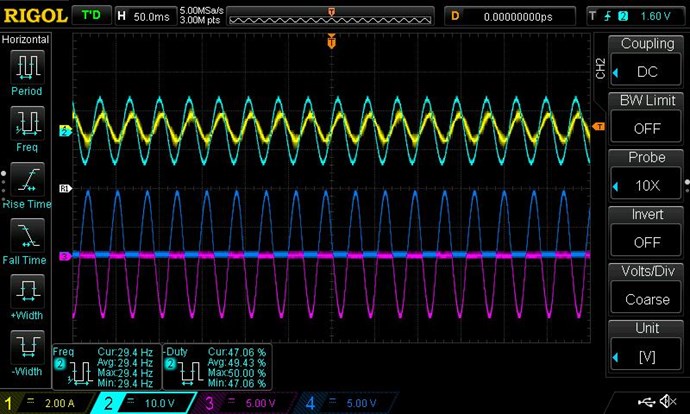Select the -Width measurement icon

[27, 352]
